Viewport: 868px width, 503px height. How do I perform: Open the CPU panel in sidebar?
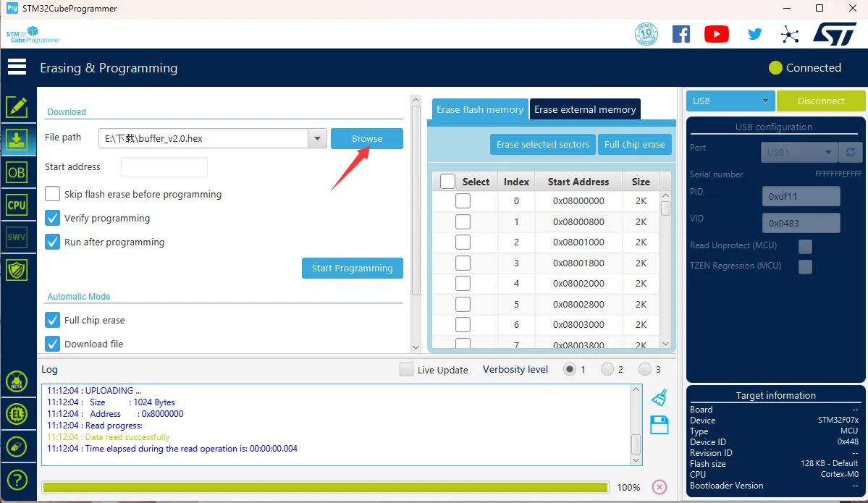16,205
